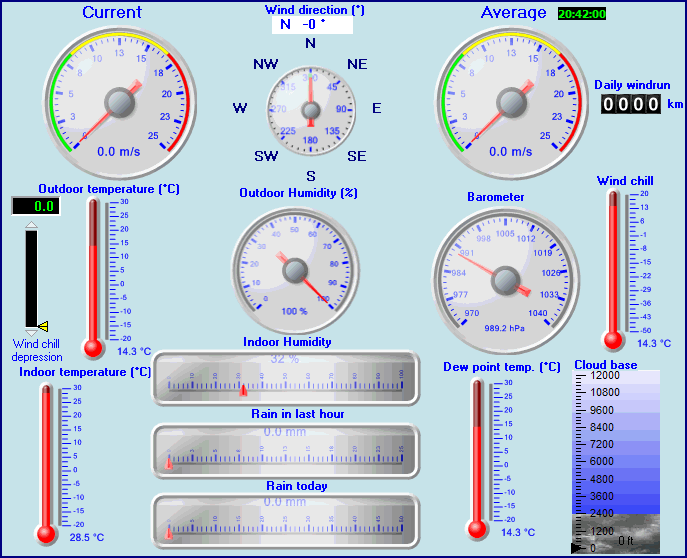
Task: Click the 'E' compass label
Action: [x=376, y=108]
